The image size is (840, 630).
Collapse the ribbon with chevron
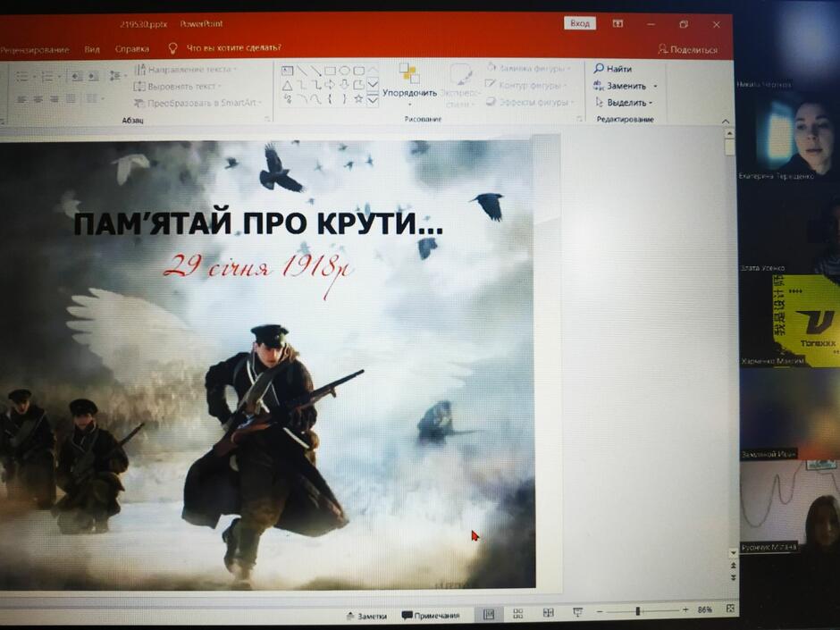pos(726,121)
